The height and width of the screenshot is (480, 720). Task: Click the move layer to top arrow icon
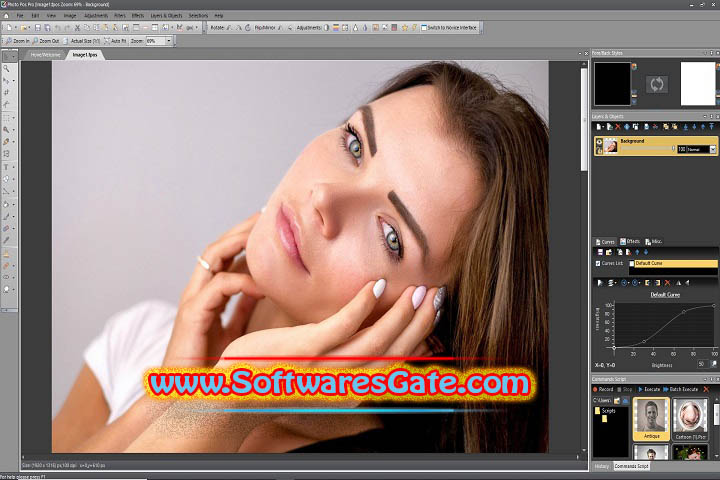coord(712,127)
